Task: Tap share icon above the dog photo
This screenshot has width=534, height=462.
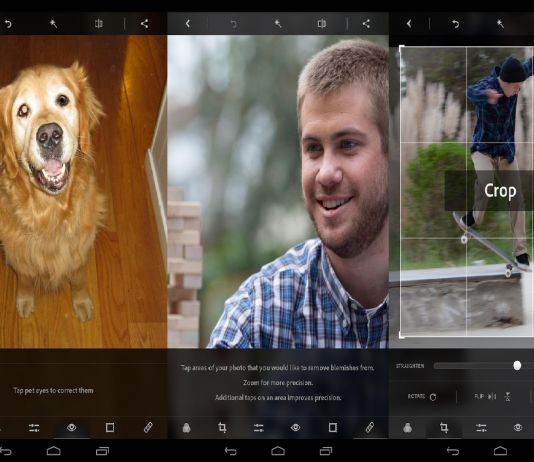Action: [144, 23]
